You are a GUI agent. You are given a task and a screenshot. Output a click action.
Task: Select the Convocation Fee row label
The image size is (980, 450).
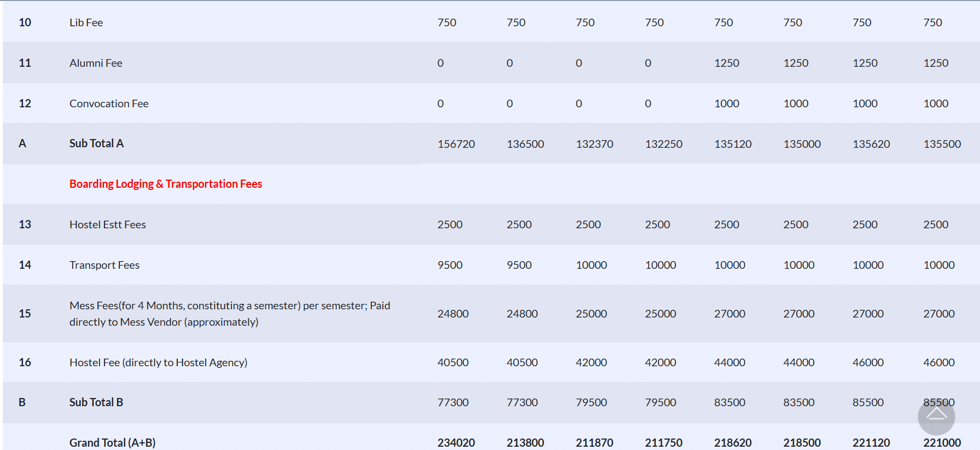(109, 103)
